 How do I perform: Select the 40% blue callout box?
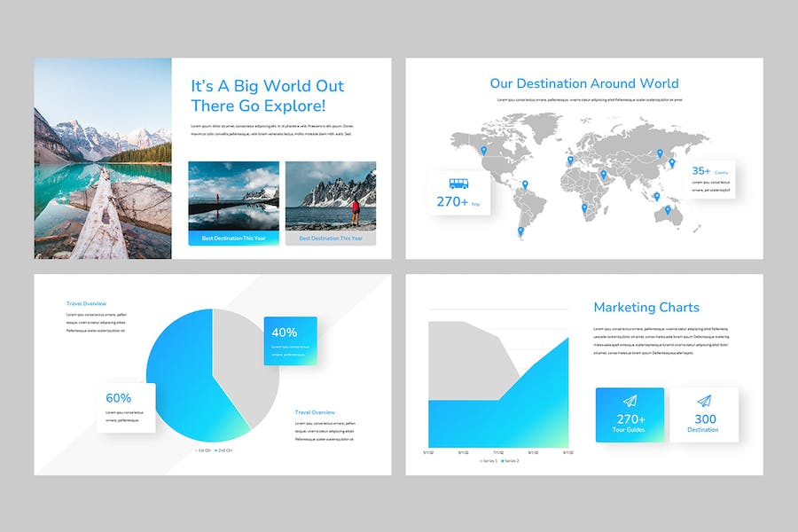tap(291, 340)
